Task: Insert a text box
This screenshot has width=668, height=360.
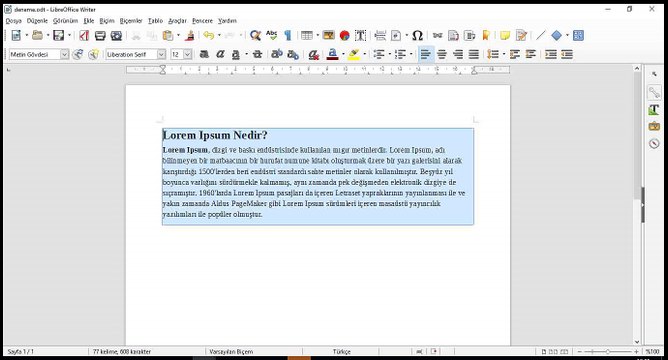Action: (x=360, y=35)
